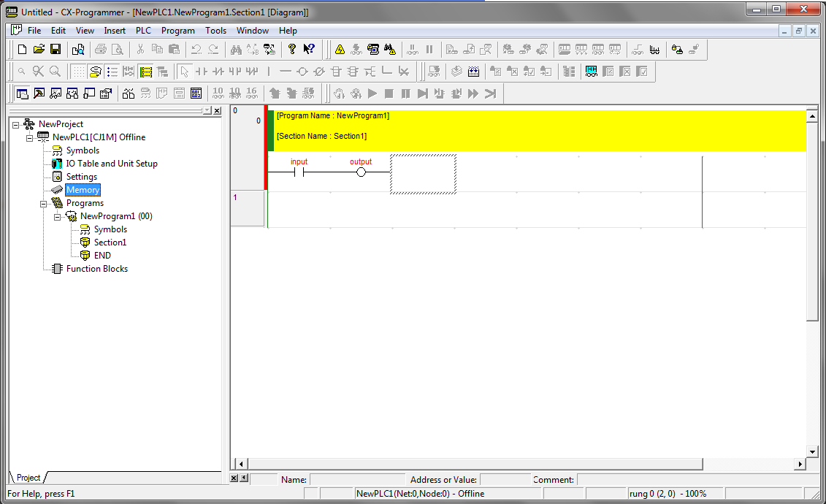826x504 pixels.
Task: Select the New PLC Instruction tool
Action: (336, 72)
